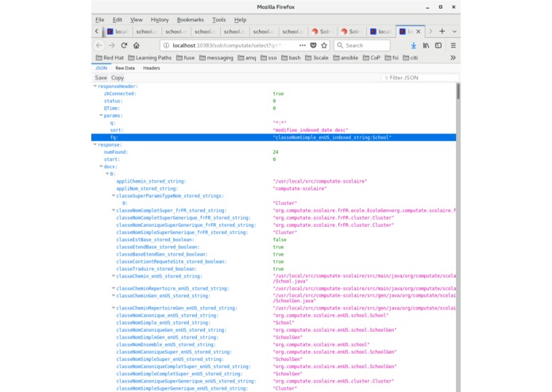The height and width of the screenshot is (392, 552).
Task: Open the amq bookmarks folder
Action: pyautogui.click(x=247, y=58)
